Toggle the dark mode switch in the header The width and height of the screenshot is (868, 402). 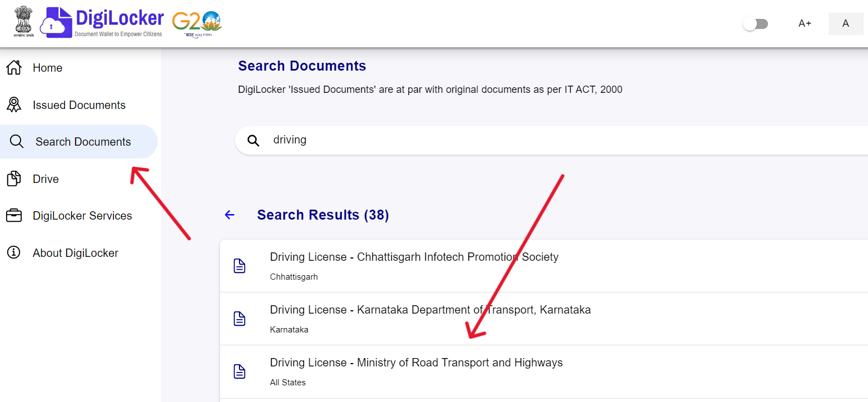click(755, 23)
